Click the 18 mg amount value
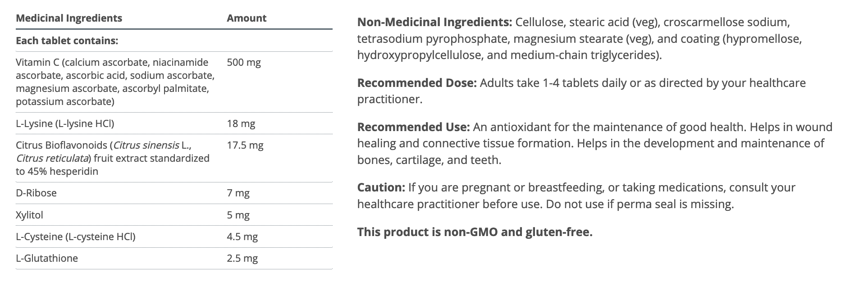868x282 pixels. pos(241,124)
